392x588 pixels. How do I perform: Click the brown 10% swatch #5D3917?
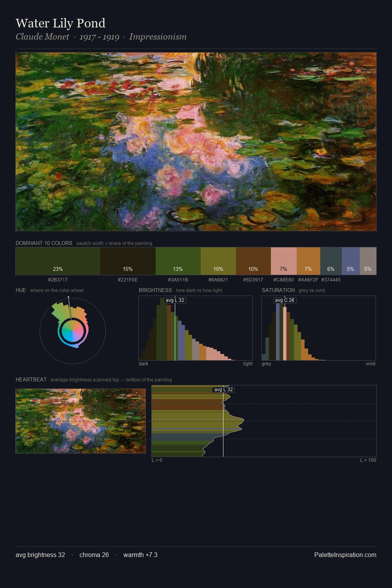[253, 261]
